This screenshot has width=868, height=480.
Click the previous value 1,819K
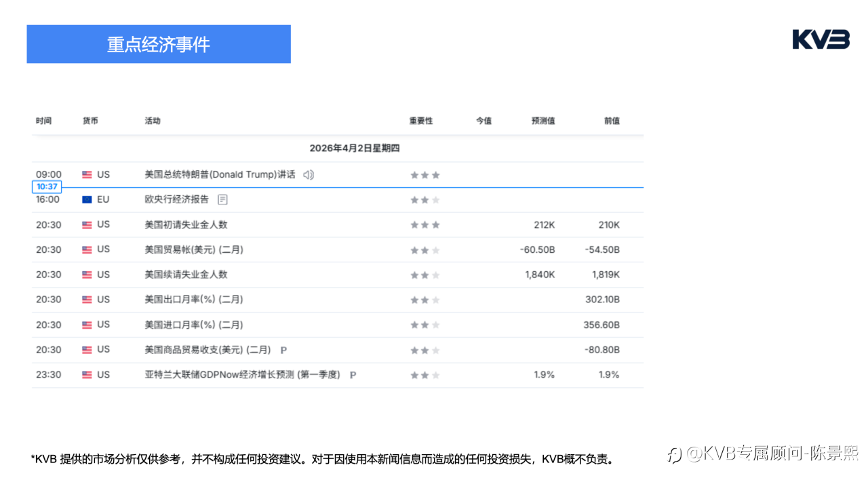[x=605, y=275]
